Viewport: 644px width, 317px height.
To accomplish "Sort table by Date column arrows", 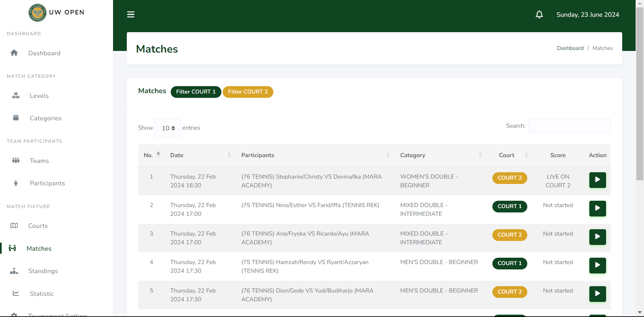I will (x=229, y=155).
